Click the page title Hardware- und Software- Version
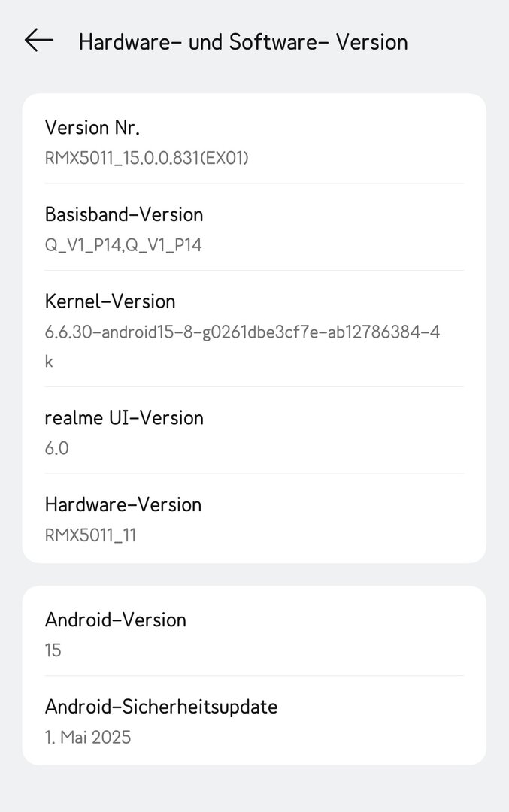 pos(244,42)
